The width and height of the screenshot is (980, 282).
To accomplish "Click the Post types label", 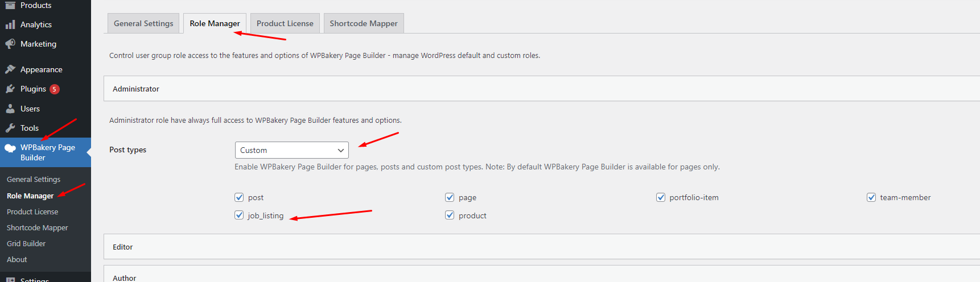I will 128,150.
